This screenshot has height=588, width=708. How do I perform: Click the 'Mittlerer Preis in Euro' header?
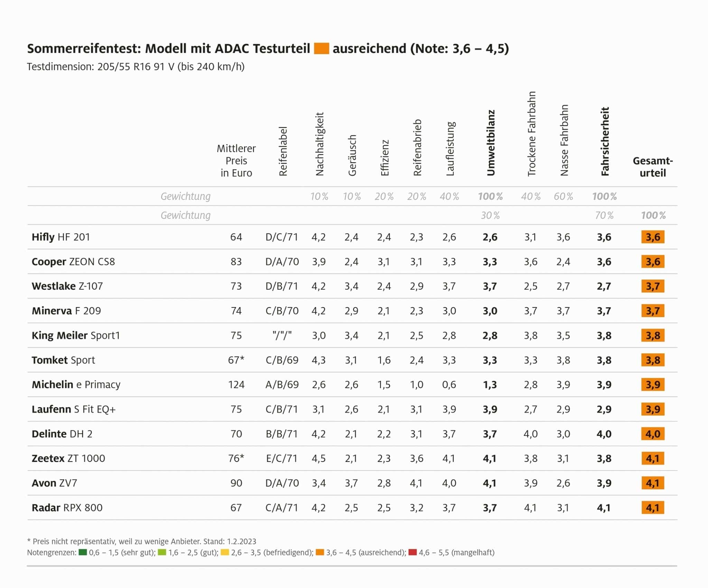pyautogui.click(x=236, y=161)
